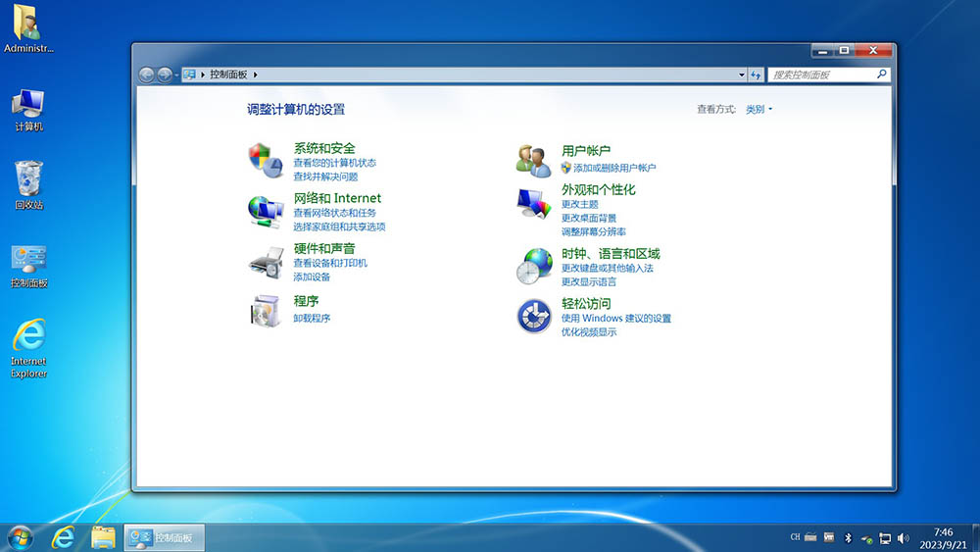
Task: Click the 添加或删除用户帐户 link
Action: coord(613,169)
